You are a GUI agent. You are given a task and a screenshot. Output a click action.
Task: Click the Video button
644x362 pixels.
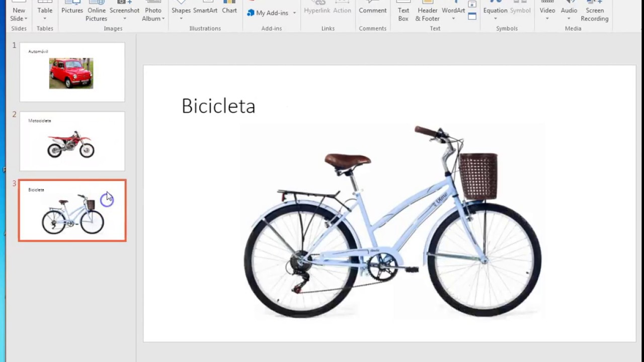[x=547, y=7]
